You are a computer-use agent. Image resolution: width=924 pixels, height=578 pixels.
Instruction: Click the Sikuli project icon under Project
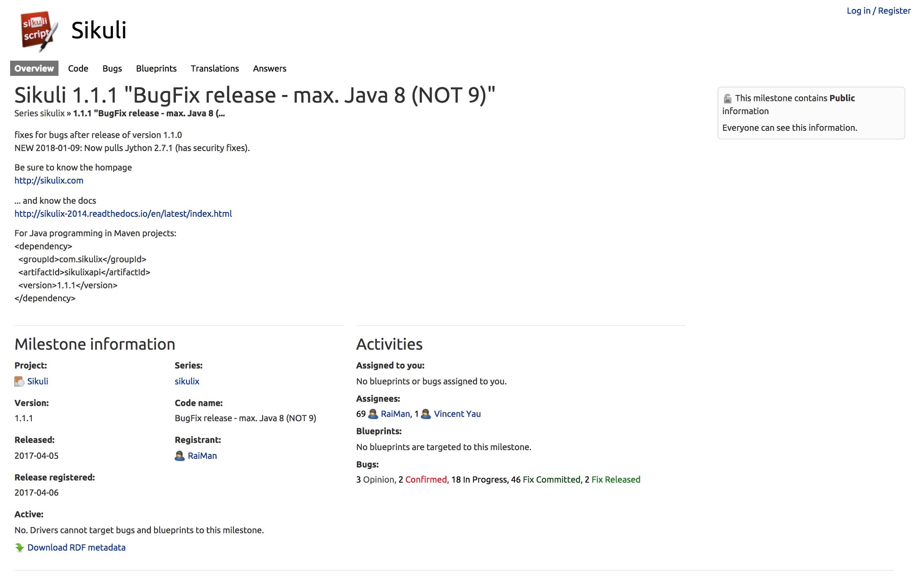click(19, 382)
